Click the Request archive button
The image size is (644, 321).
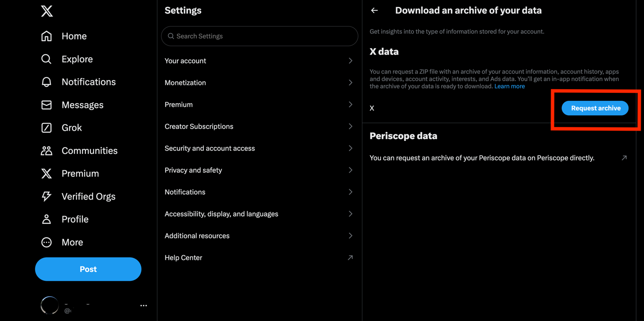coord(595,108)
